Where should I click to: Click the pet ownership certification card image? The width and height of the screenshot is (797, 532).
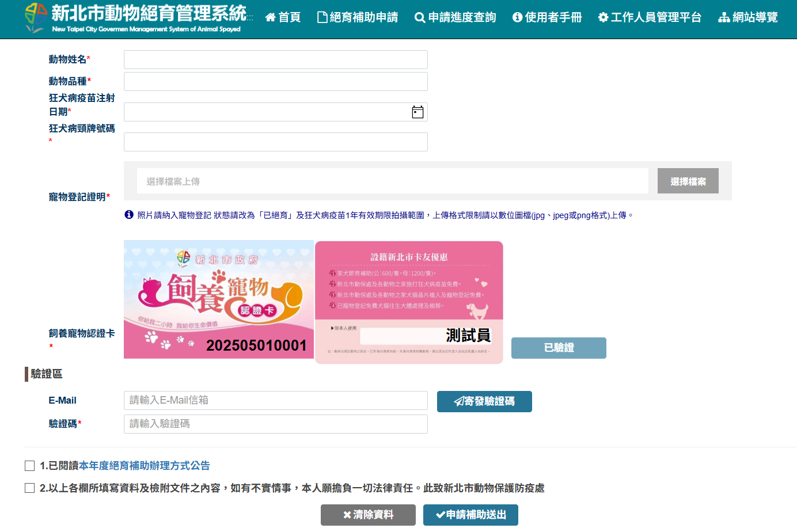[x=219, y=299]
